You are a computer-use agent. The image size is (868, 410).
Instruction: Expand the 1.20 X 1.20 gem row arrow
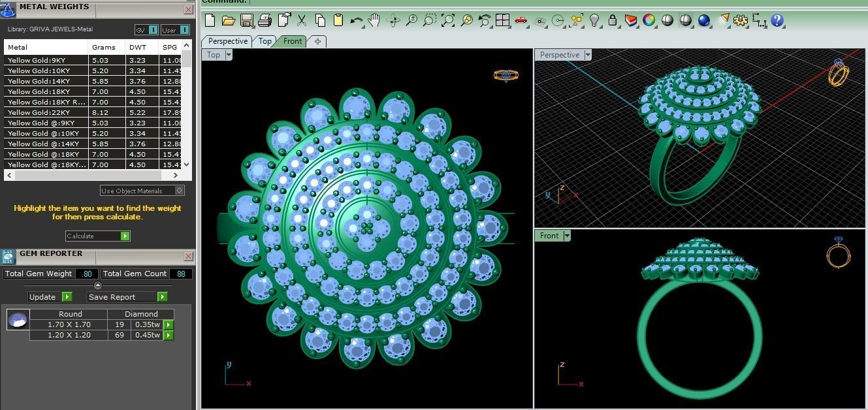[168, 335]
